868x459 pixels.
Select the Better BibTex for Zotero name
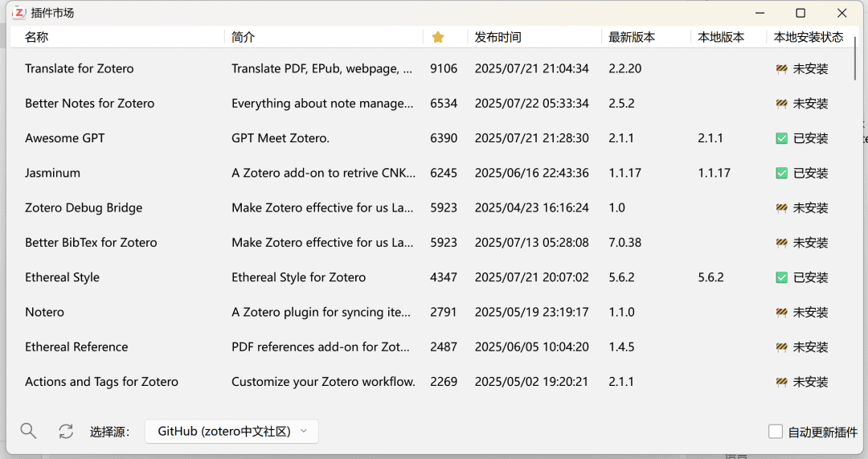pyautogui.click(x=91, y=243)
